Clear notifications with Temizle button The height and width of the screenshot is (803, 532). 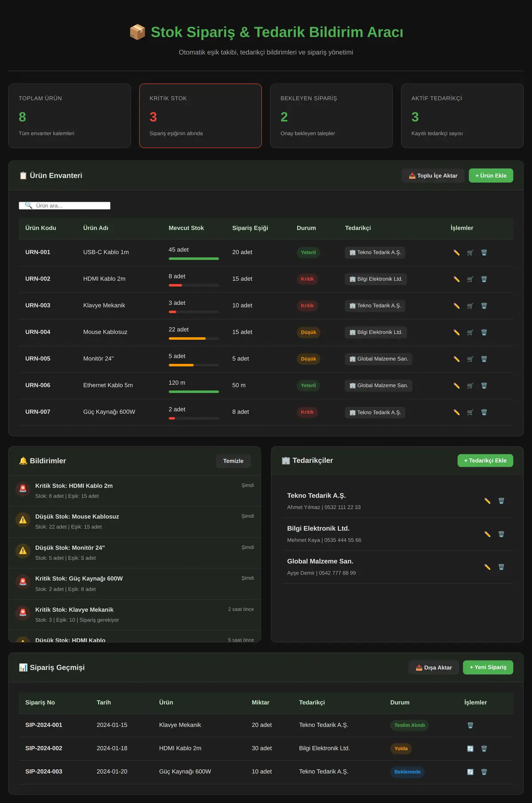click(233, 461)
